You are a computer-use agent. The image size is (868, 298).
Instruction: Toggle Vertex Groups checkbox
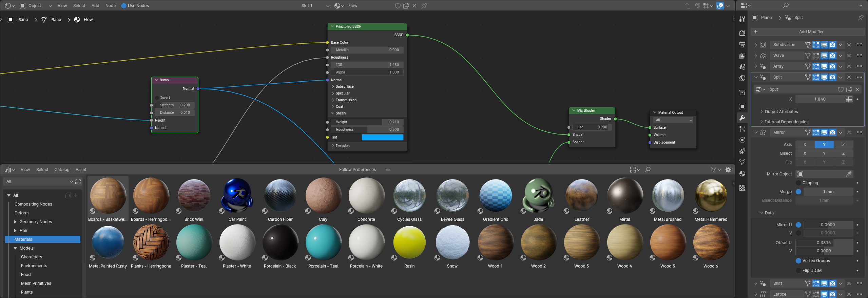click(x=798, y=261)
